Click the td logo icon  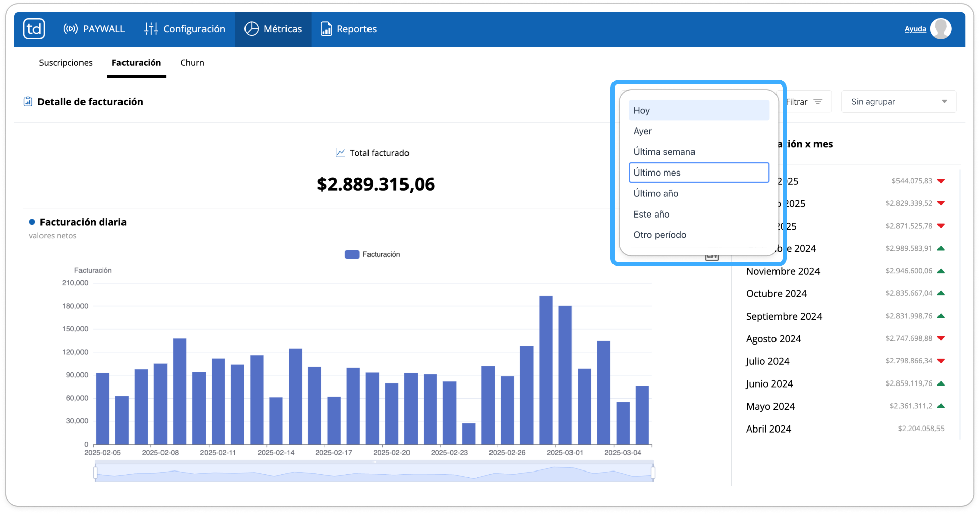coord(34,29)
